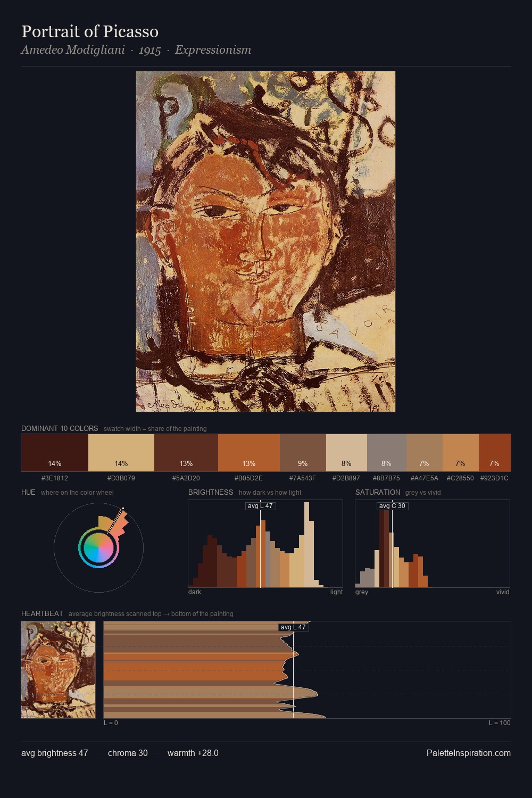Screen dimensions: 532x798
Task: Click 'grey vs vivid' caption
Action: click(423, 493)
